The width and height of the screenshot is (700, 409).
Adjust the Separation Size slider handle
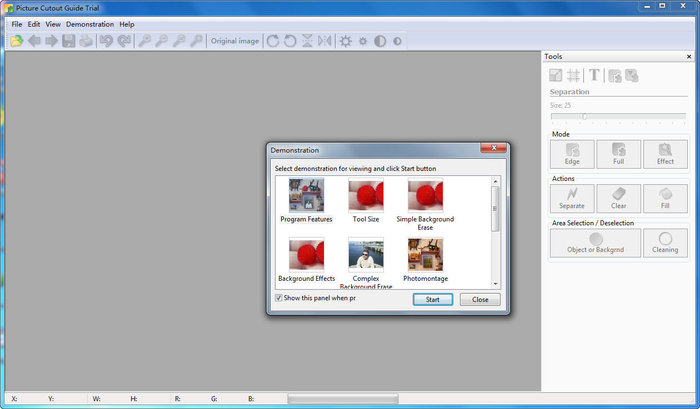584,117
